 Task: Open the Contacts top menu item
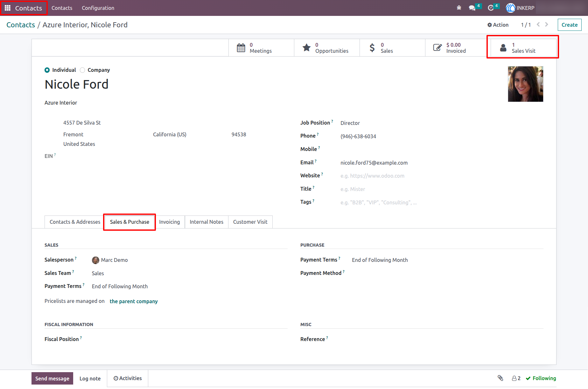click(x=62, y=8)
